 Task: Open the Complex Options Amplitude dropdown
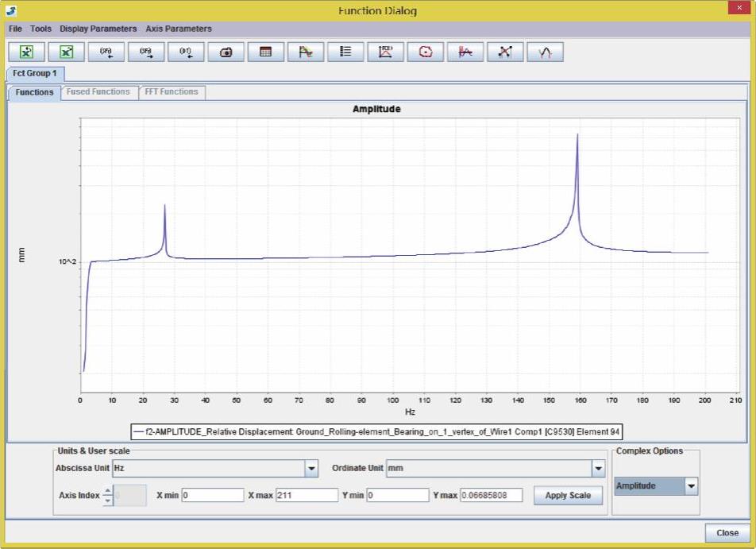[691, 486]
